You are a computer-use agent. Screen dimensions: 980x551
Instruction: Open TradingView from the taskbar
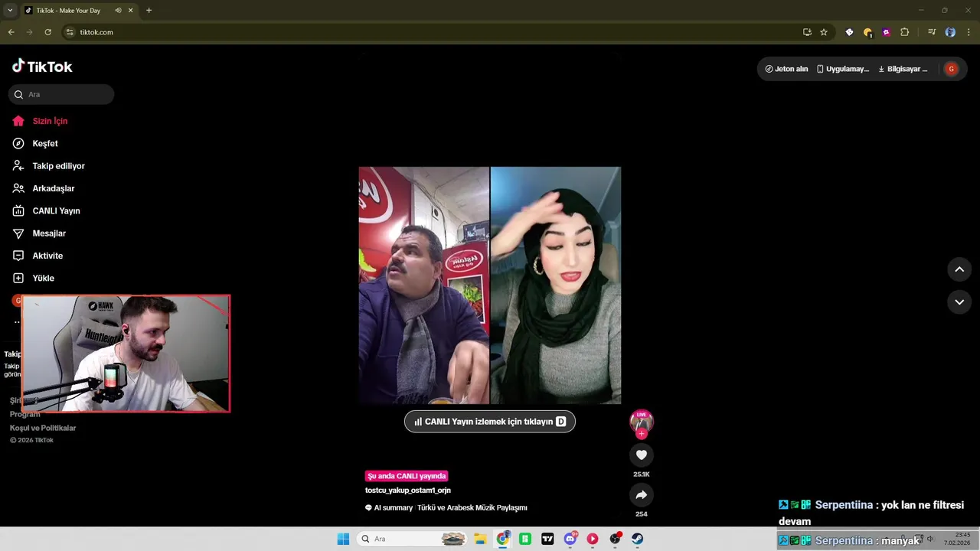point(547,539)
